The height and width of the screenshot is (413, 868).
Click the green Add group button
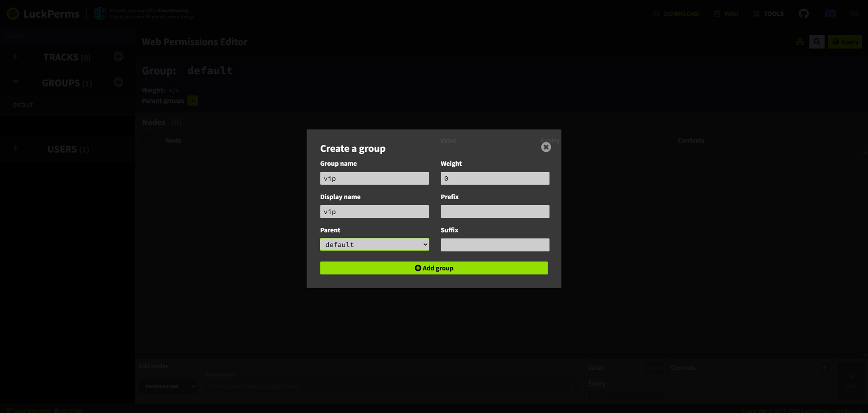pyautogui.click(x=434, y=268)
